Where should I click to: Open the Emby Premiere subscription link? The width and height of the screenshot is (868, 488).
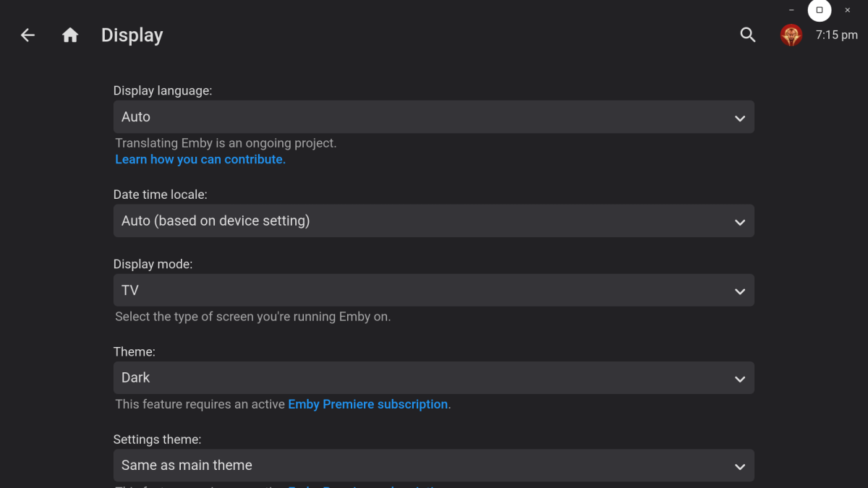pos(367,404)
